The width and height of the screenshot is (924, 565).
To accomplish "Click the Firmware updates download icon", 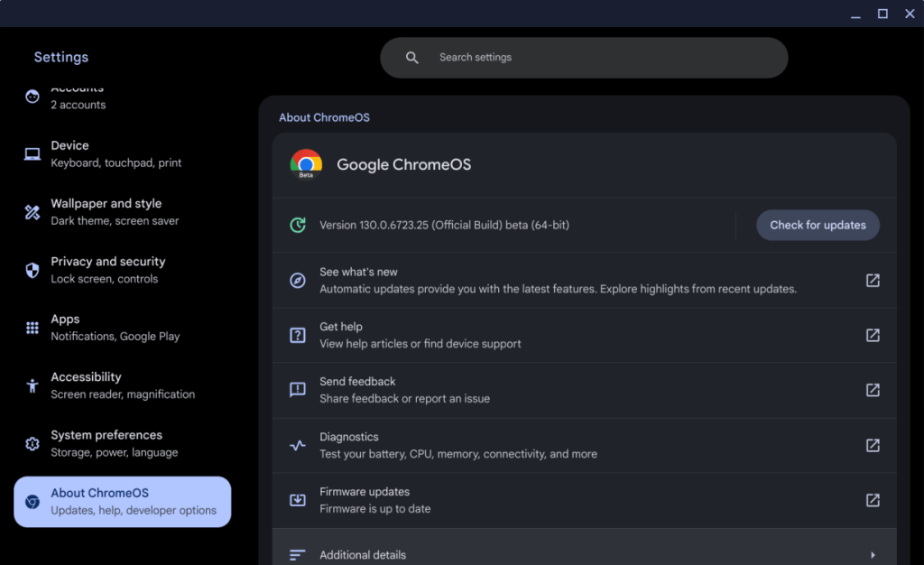I will pos(297,499).
